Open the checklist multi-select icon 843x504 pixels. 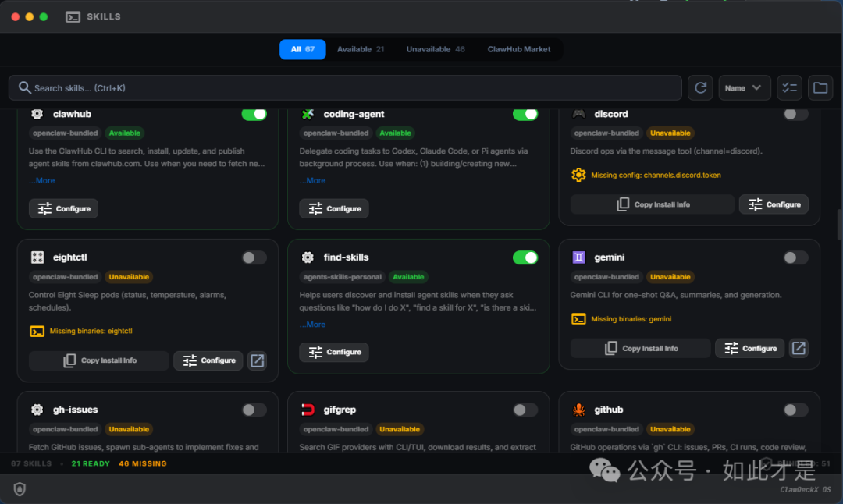[789, 87]
